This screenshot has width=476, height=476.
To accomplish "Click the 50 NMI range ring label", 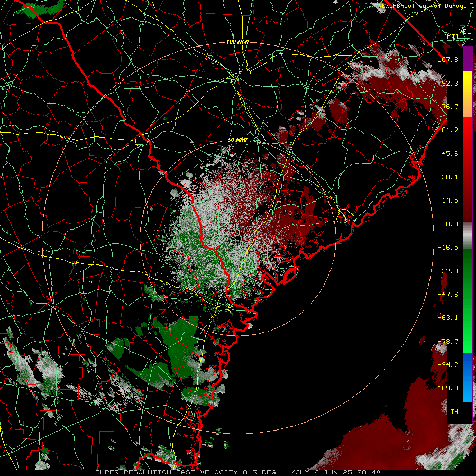I will 237,140.
